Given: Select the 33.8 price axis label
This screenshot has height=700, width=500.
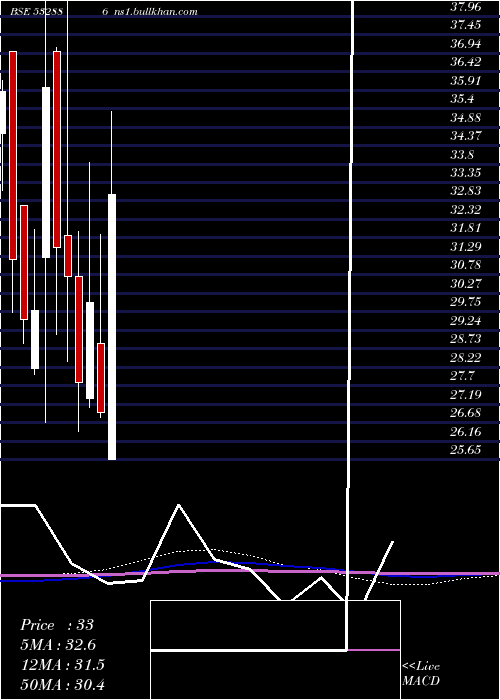Looking at the screenshot, I should tap(462, 155).
